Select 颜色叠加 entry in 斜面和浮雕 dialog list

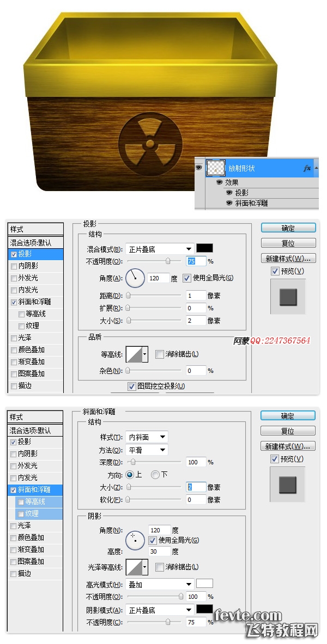(35, 537)
